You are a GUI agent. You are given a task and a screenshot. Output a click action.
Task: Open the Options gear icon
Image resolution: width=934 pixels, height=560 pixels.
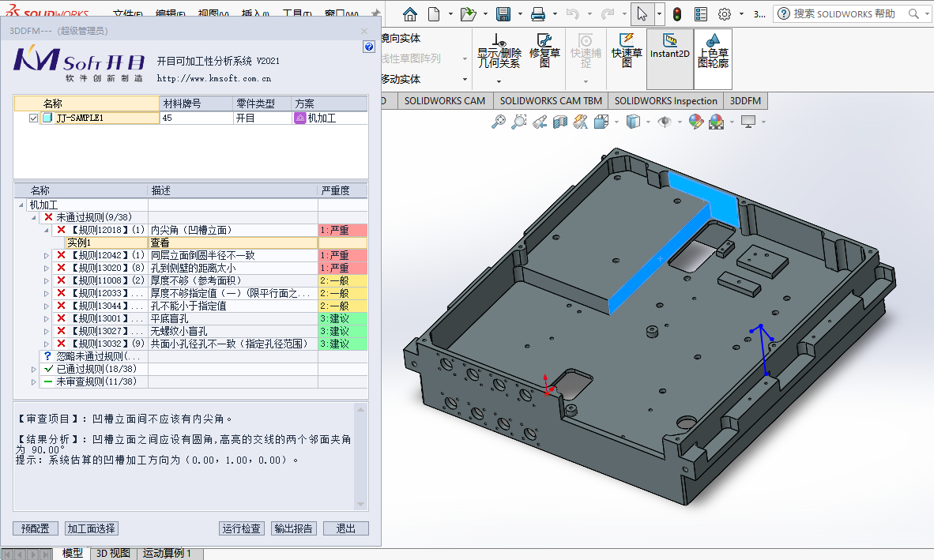[x=724, y=14]
